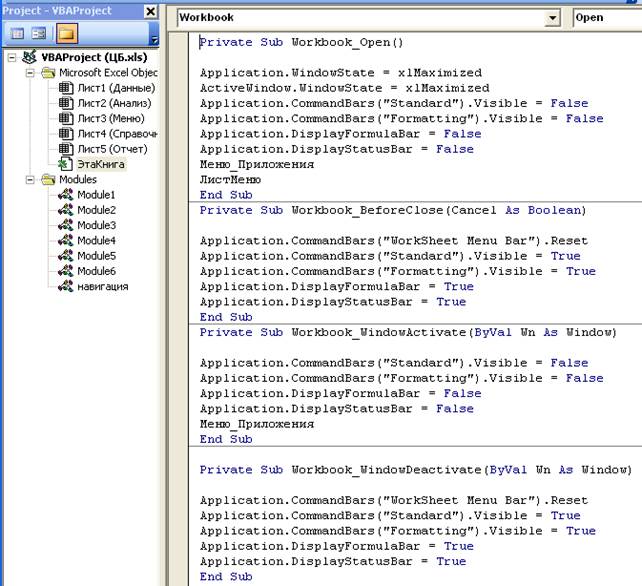Click the Лист5 (Отчет) worksheet icon
The image size is (642, 586).
[66, 149]
